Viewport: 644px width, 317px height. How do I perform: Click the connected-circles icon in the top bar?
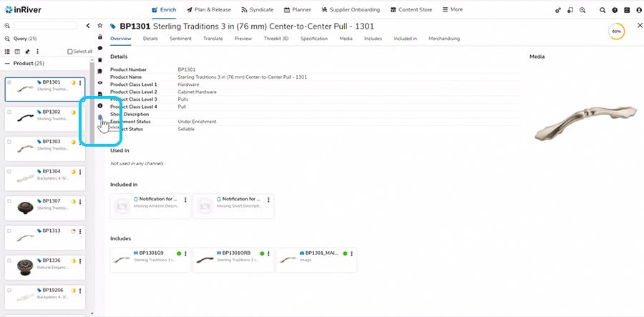(x=557, y=10)
